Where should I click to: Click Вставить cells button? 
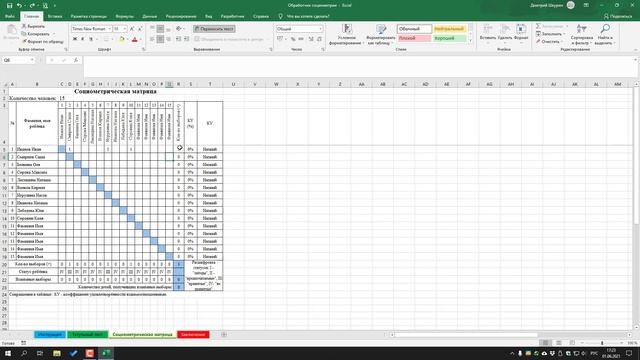tap(488, 32)
